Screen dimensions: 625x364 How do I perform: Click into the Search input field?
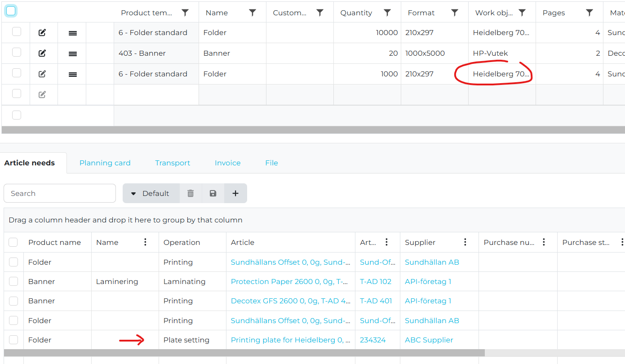pyautogui.click(x=60, y=193)
